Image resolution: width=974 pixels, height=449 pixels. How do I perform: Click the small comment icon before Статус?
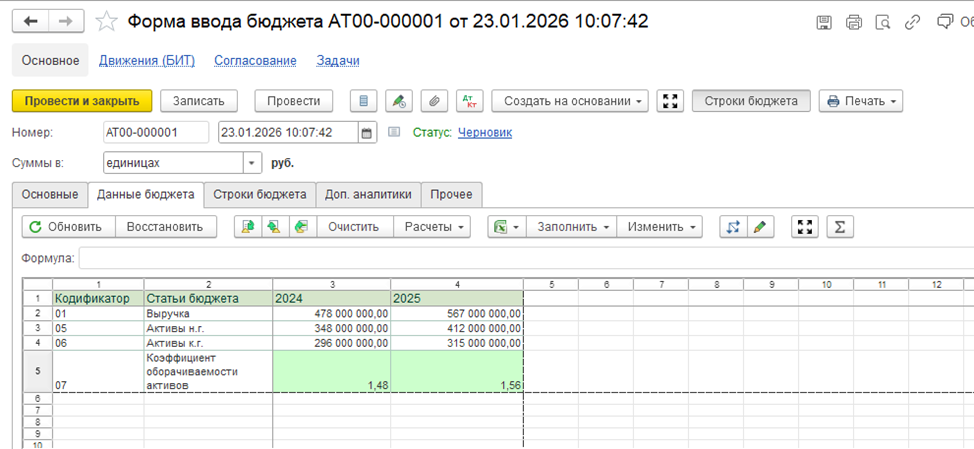pos(394,132)
